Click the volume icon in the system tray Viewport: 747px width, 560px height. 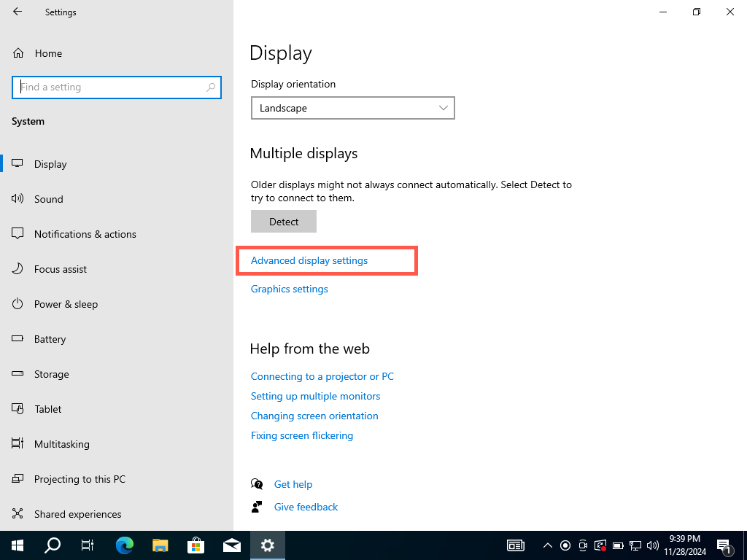tap(653, 545)
